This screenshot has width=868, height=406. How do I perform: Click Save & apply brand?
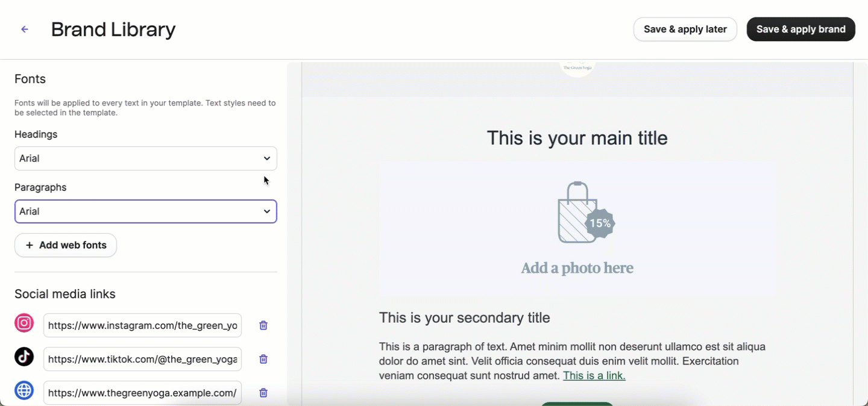pyautogui.click(x=800, y=29)
